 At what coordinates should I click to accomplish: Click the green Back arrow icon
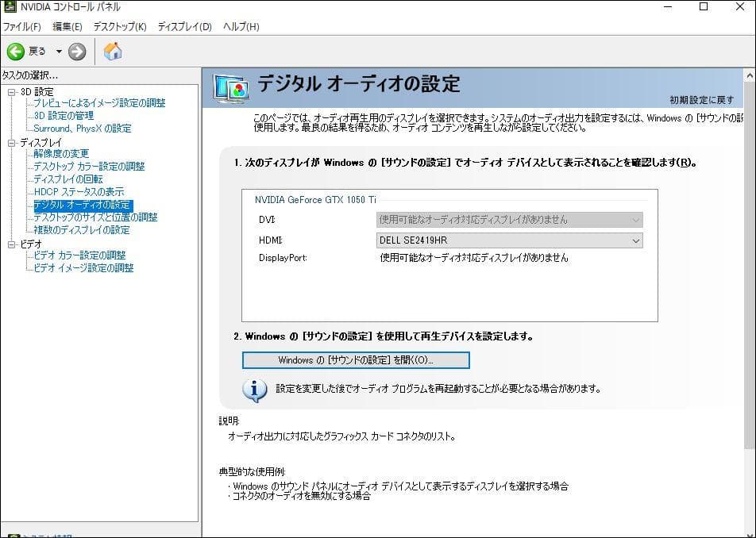16,52
